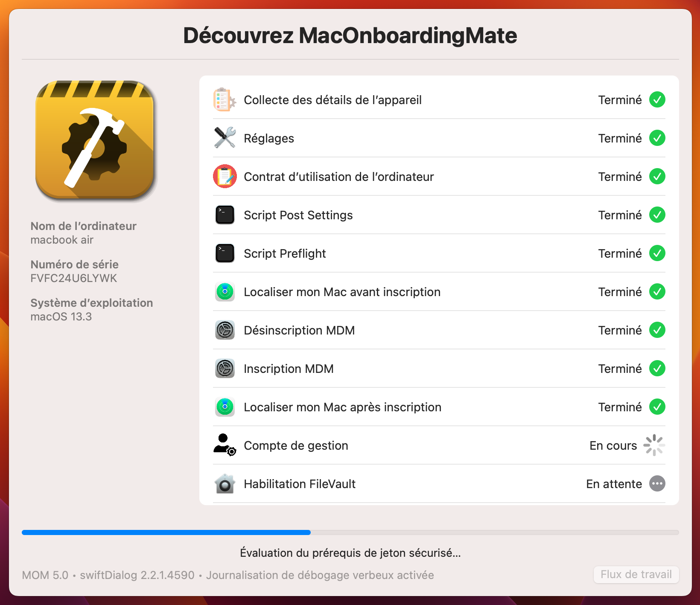
Task: Click the gray pending ellipsis icon for FileVault
Action: pyautogui.click(x=657, y=484)
